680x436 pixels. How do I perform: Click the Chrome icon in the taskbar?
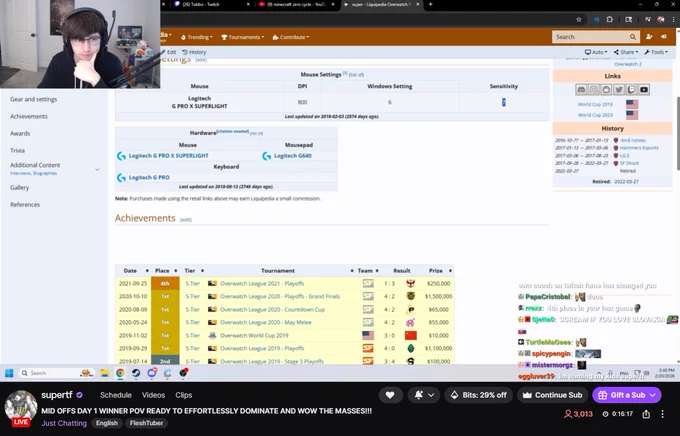tap(120, 373)
